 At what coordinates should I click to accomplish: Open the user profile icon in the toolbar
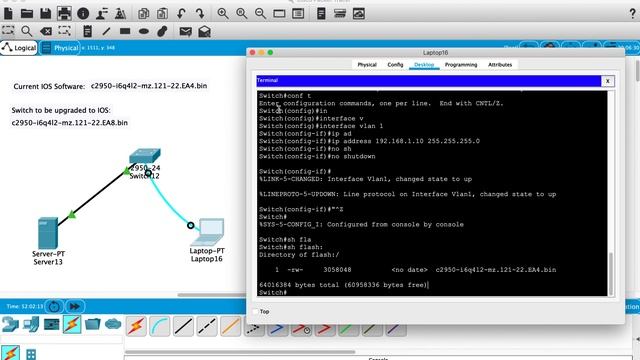point(102,14)
